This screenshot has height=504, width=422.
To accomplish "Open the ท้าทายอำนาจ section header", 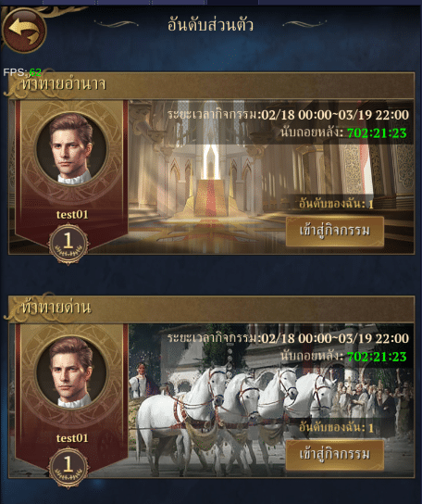I will 211,85.
